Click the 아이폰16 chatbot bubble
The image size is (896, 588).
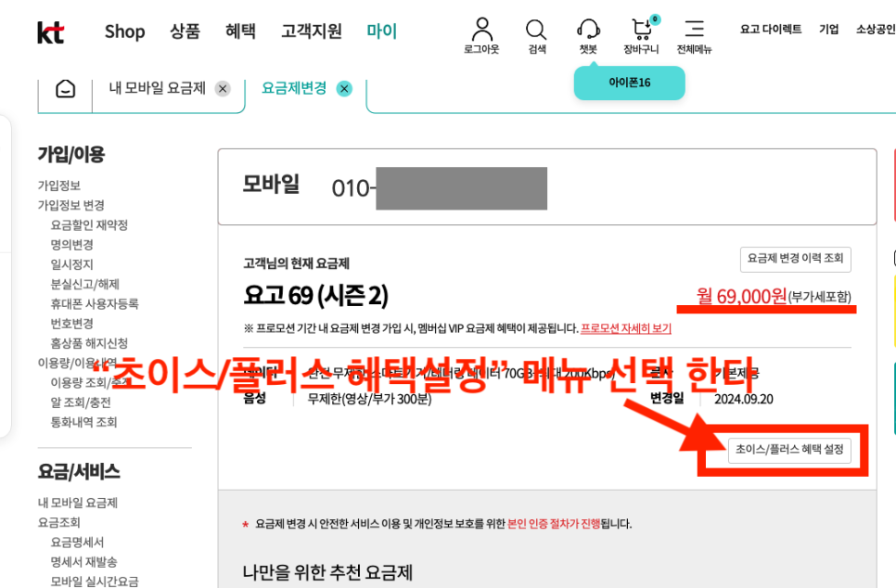629,83
